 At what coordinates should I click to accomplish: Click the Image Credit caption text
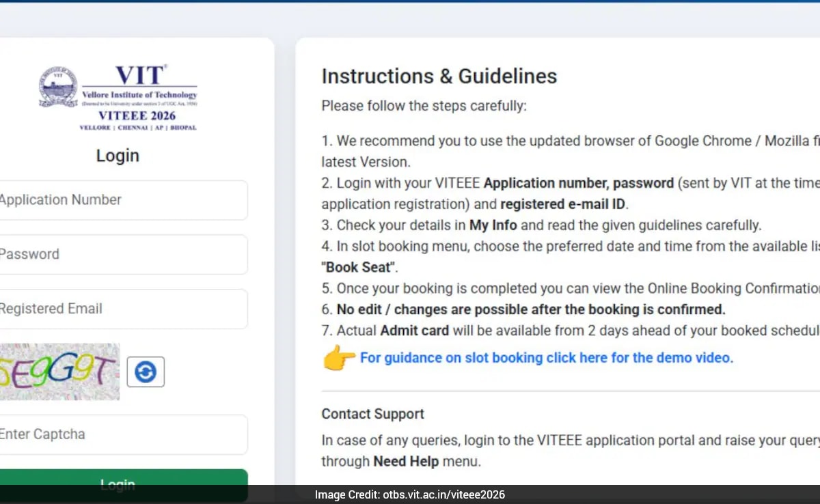(410, 494)
